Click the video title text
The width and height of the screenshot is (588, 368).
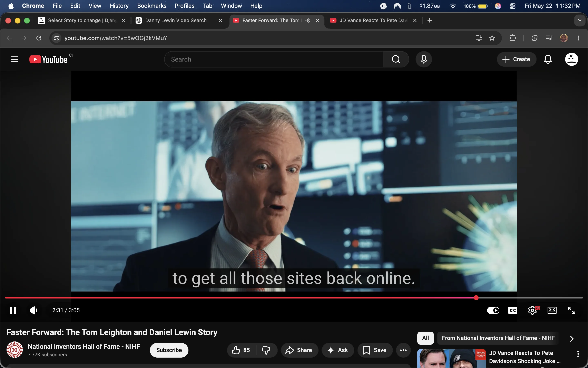(x=112, y=332)
